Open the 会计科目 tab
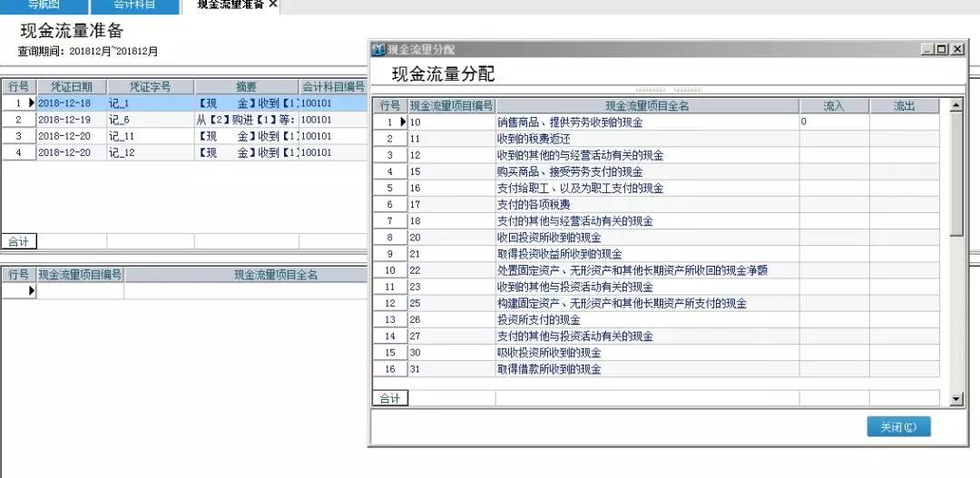Image resolution: width=980 pixels, height=478 pixels. (134, 5)
